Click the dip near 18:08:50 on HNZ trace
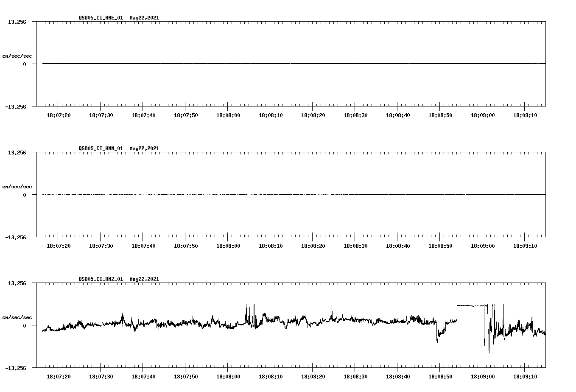 pyautogui.click(x=438, y=339)
